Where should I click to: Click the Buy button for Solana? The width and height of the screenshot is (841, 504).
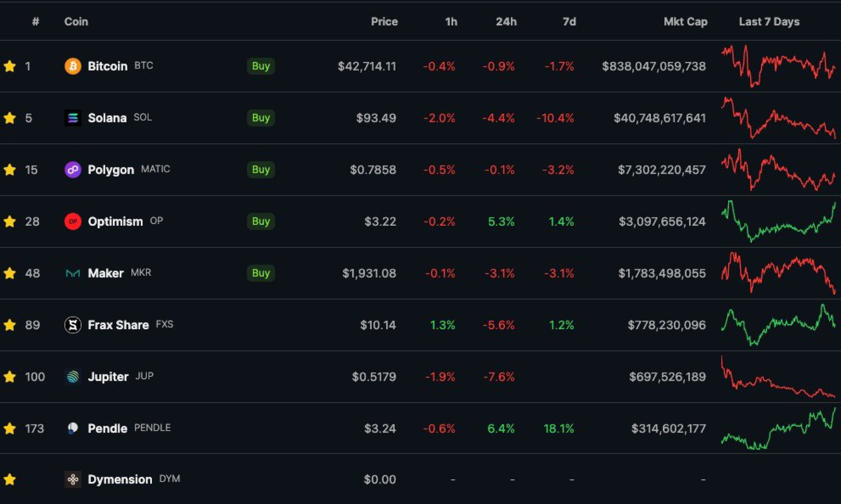(x=261, y=118)
